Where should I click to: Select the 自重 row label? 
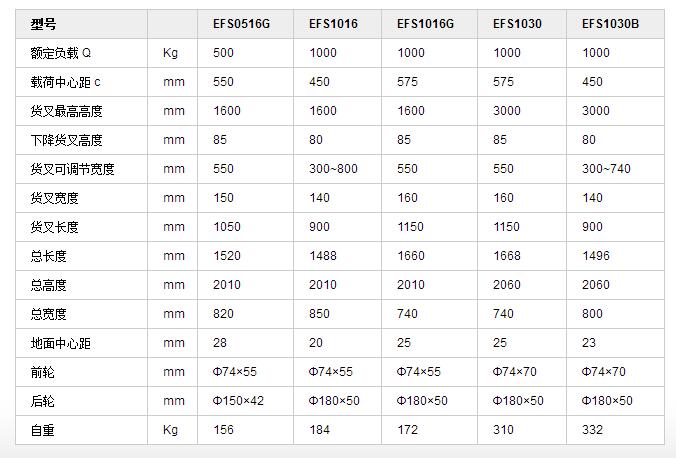42,430
